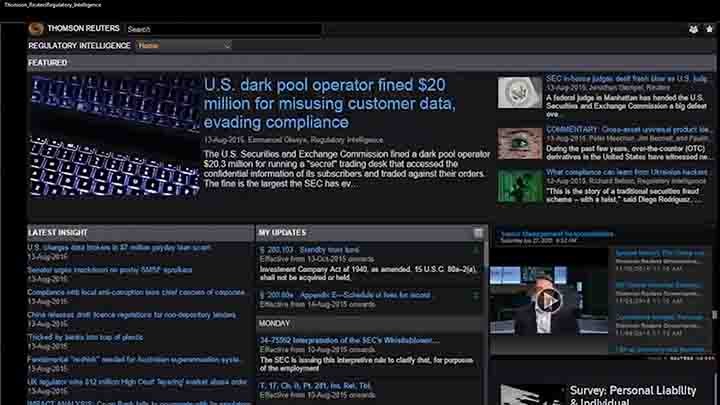Select the Special Report video in the playlist
This screenshot has height=405, width=720.
(660, 253)
